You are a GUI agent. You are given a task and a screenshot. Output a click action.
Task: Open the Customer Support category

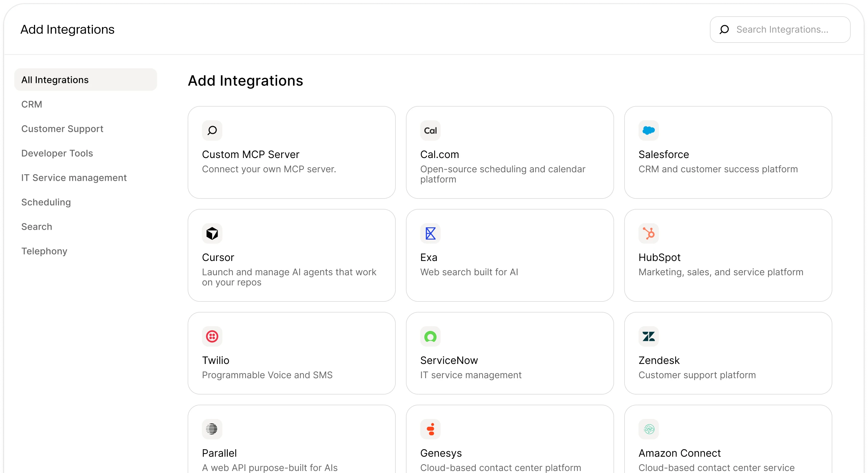(x=62, y=129)
